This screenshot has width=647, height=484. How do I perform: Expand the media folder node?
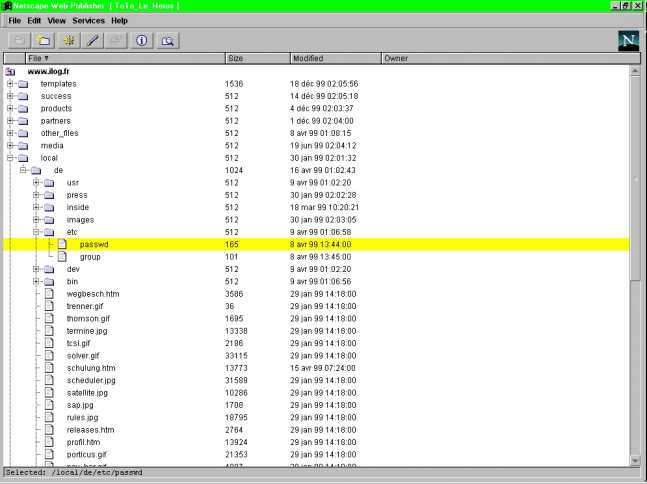[x=10, y=146]
